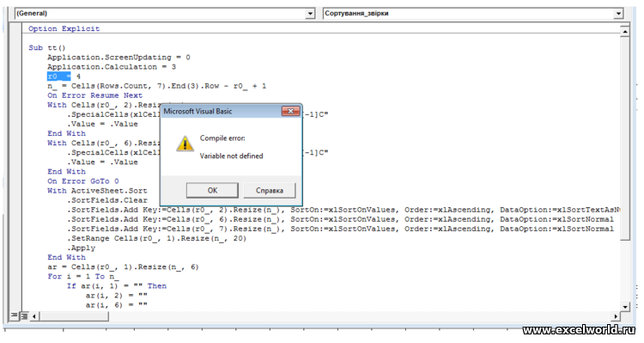644x343 pixels.
Task: Switch to Full Module View icon
Action: pos(24,315)
